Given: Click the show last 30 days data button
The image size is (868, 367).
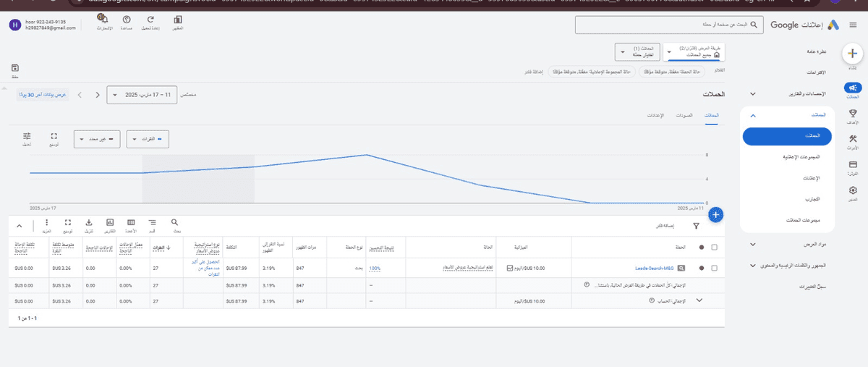Looking at the screenshot, I should (42, 94).
